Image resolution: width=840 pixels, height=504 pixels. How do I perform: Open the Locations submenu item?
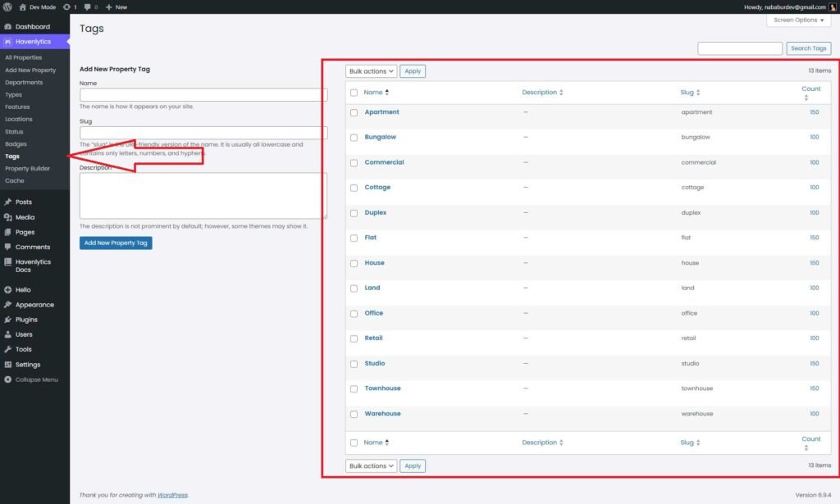[18, 119]
